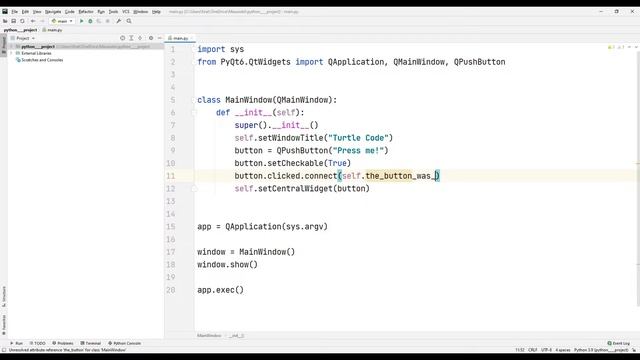Image resolution: width=640 pixels, height=360 pixels.
Task: Click the Forward navigation arrow
Action: point(42,21)
